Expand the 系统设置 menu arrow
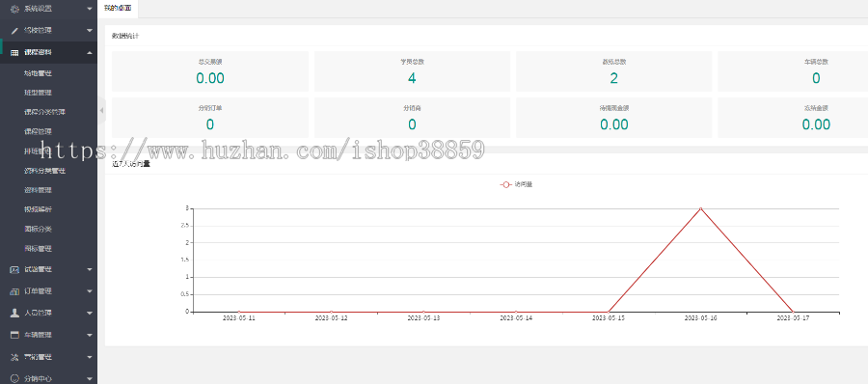This screenshot has width=868, height=384. pos(90,9)
